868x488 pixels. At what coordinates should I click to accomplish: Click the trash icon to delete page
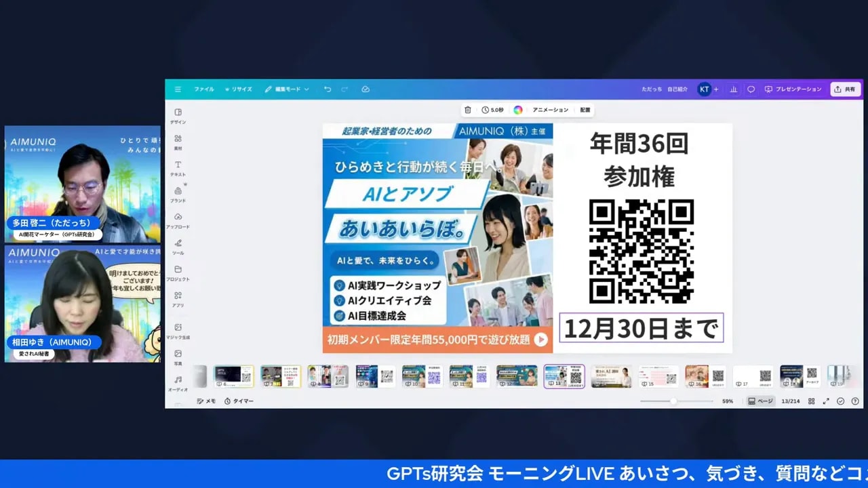pyautogui.click(x=467, y=110)
